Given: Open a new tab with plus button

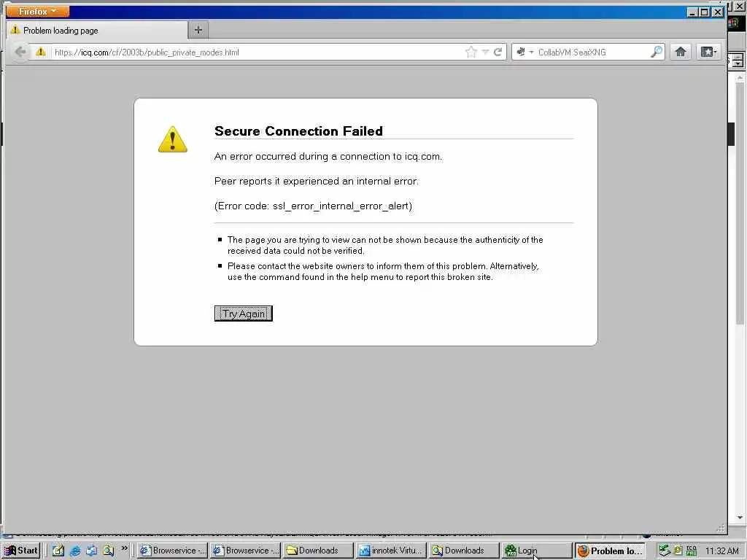Looking at the screenshot, I should [198, 30].
